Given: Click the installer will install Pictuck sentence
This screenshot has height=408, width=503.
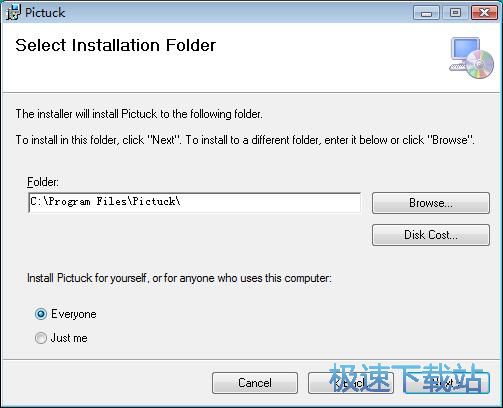Looking at the screenshot, I should tap(139, 114).
